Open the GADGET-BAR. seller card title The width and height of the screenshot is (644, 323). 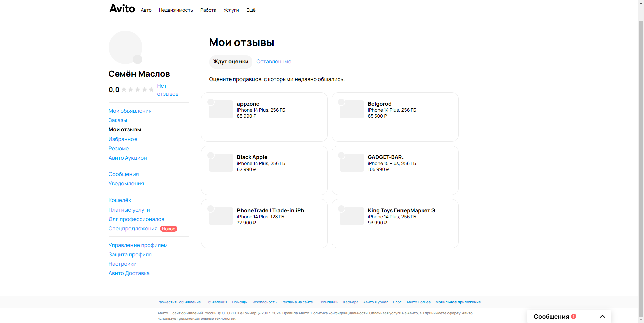[x=386, y=157]
